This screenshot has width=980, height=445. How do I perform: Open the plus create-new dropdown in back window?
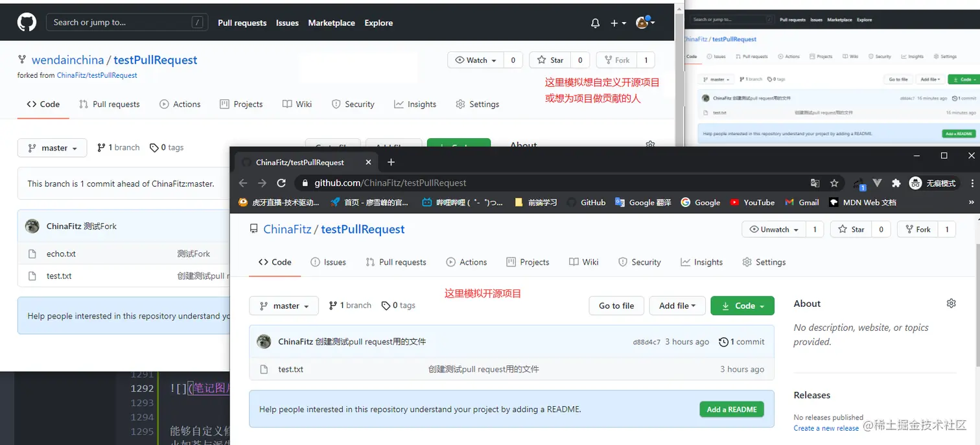pyautogui.click(x=618, y=23)
